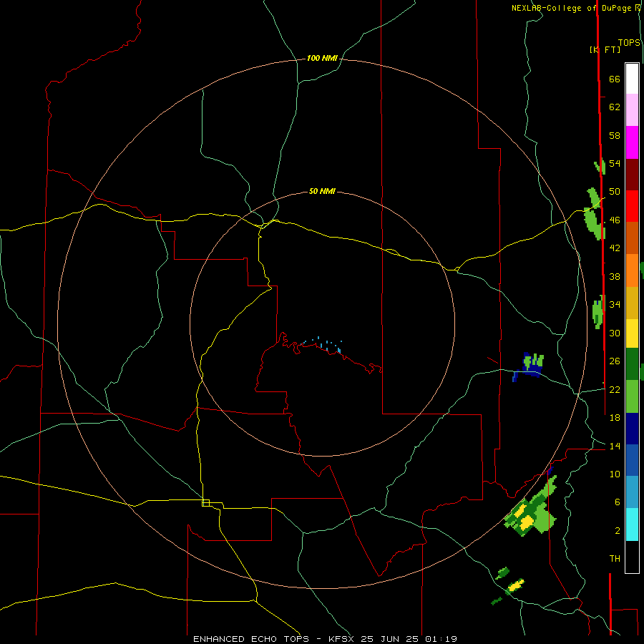Select the dark green legend swatch

(632, 364)
